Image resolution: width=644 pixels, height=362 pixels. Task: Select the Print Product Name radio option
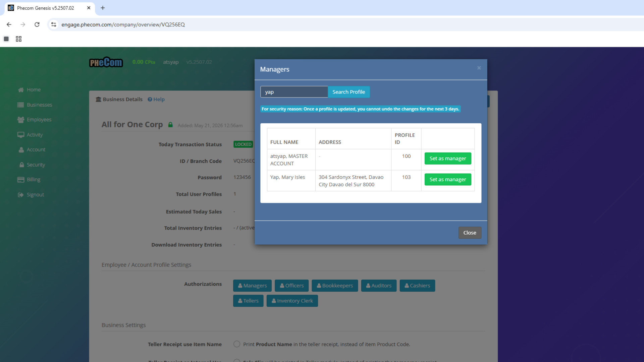pos(237,344)
